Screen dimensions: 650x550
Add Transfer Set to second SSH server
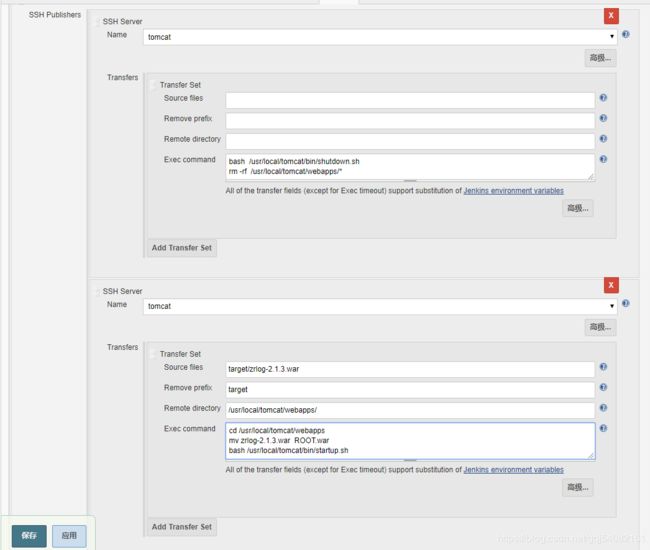(x=182, y=527)
